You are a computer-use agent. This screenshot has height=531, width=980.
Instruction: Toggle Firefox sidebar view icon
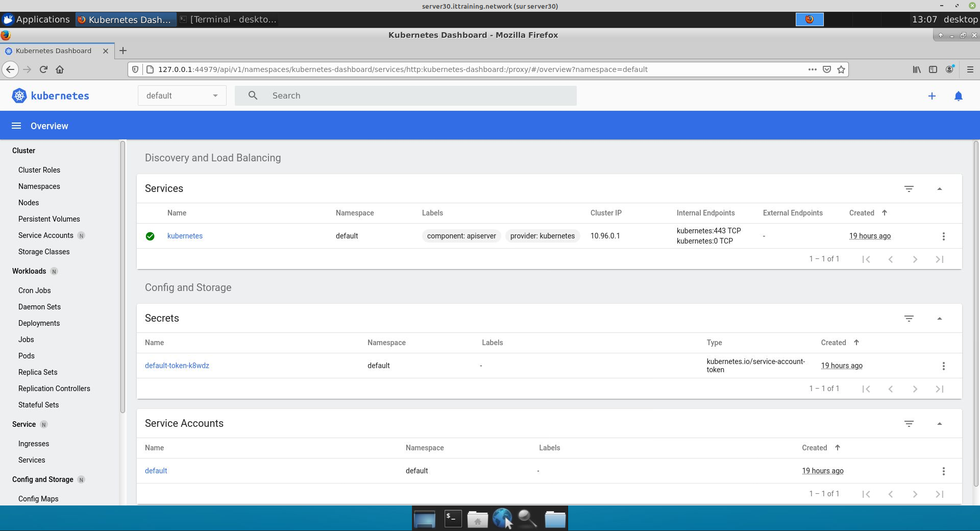[933, 69]
